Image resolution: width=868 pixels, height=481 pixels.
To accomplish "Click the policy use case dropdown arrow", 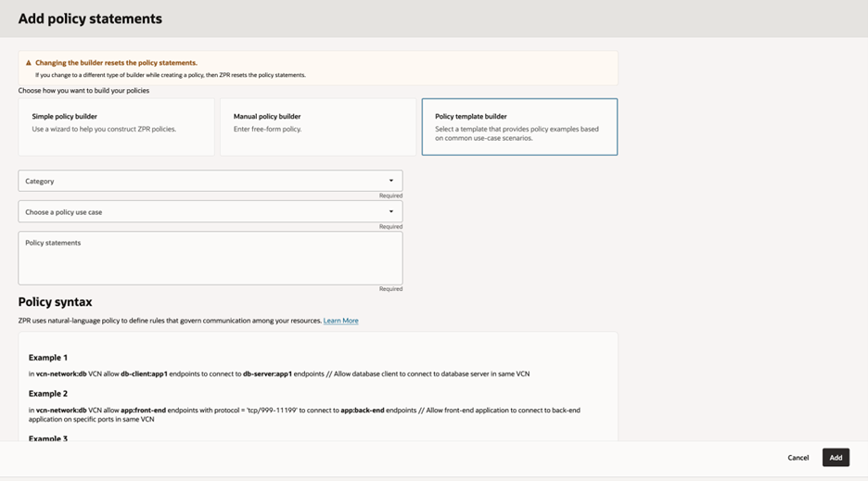I will (x=390, y=212).
